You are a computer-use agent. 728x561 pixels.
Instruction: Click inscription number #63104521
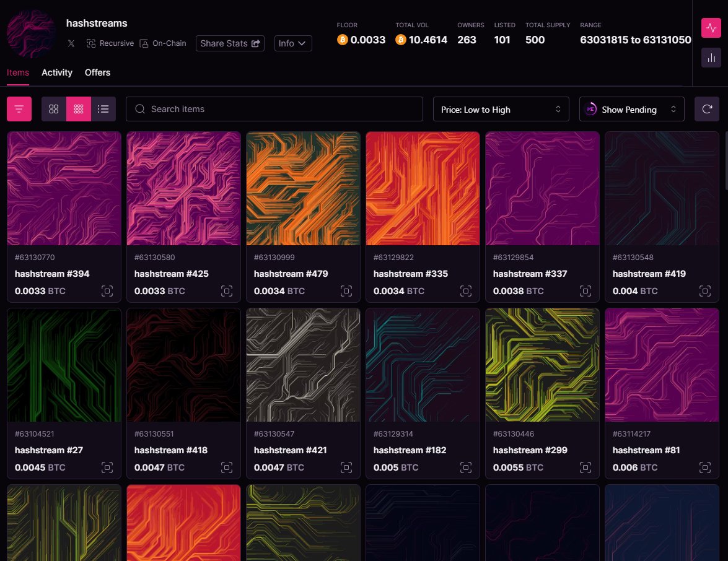(34, 434)
